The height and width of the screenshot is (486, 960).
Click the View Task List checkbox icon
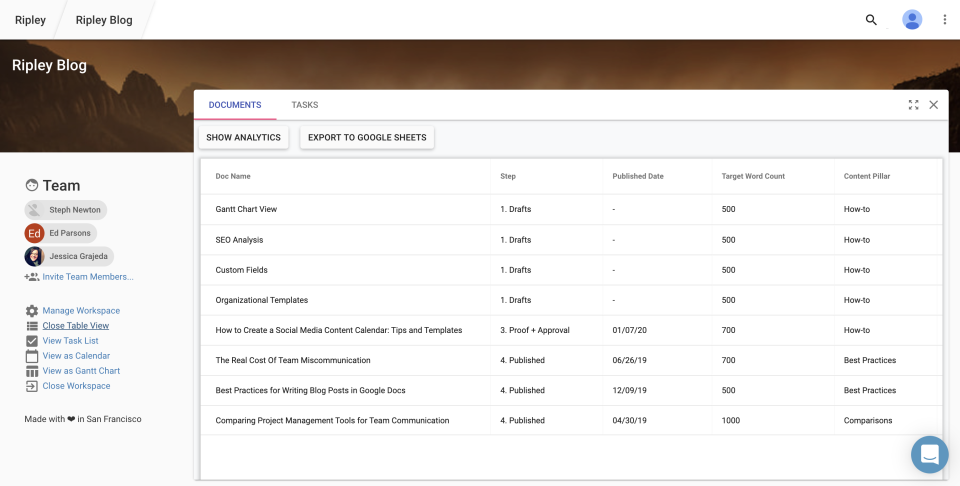(32, 341)
